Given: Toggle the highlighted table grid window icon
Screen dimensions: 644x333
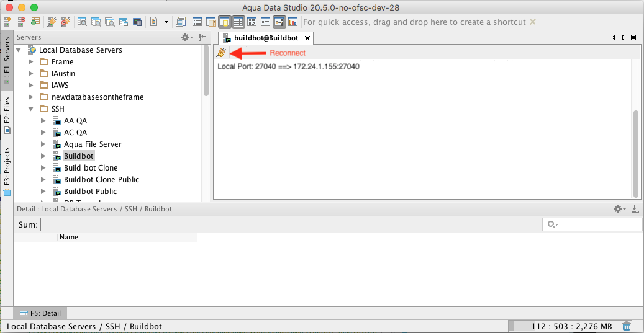Looking at the screenshot, I should pos(238,22).
